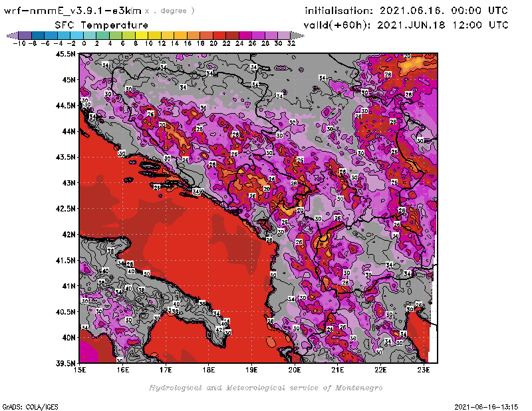Click the legend swatch between 12 and 14
532x411 pixels.
click(x=168, y=35)
